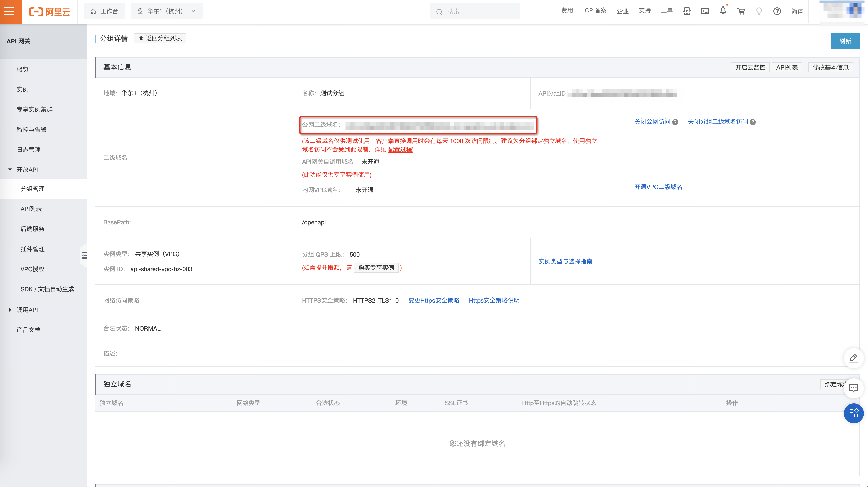Select API列表 in the sidebar
The height and width of the screenshot is (487, 868).
[x=31, y=209]
